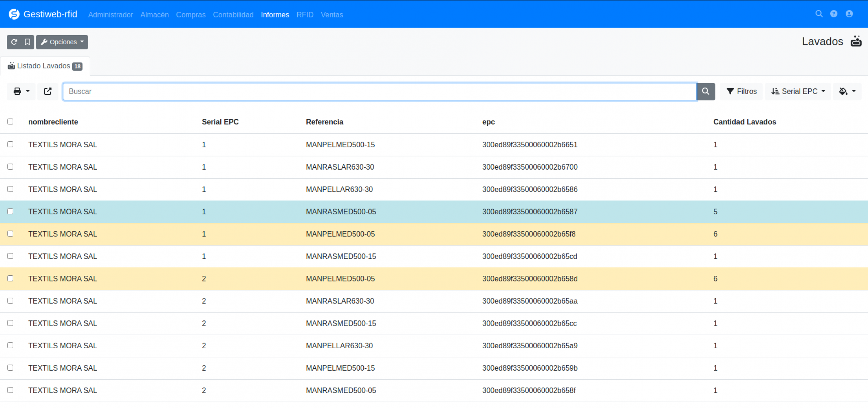Viewport: 868px width, 408px height.
Task: Check the row with epc ending 2b658d
Action: pos(10,278)
